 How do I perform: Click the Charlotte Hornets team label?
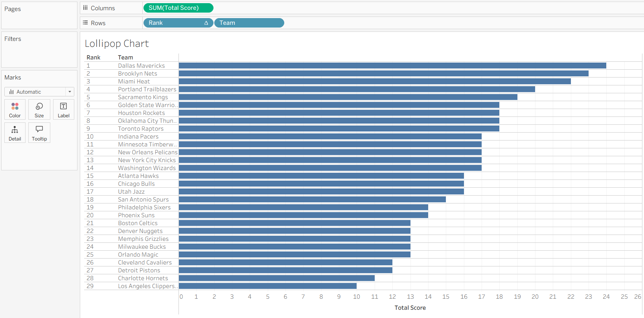143,278
